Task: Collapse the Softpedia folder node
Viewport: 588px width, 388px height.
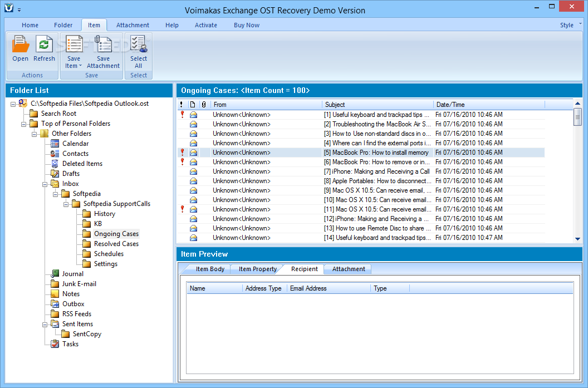Action: (x=55, y=194)
